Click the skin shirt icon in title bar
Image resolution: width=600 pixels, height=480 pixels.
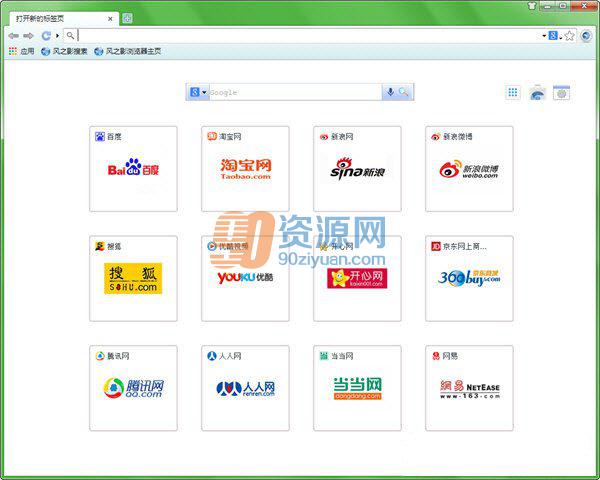click(x=532, y=5)
